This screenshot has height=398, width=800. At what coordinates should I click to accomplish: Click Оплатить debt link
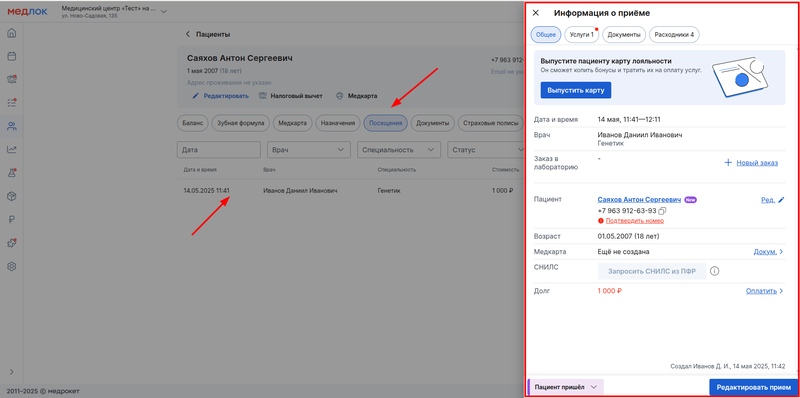pyautogui.click(x=765, y=291)
